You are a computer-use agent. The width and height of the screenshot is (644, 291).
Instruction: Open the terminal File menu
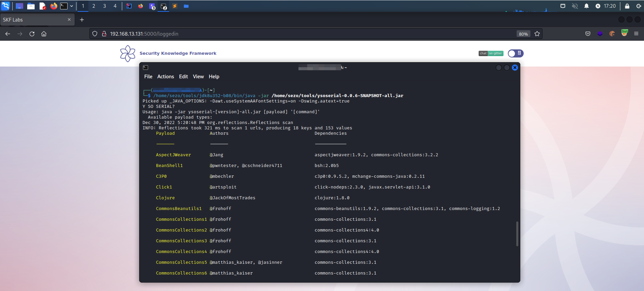point(148,77)
